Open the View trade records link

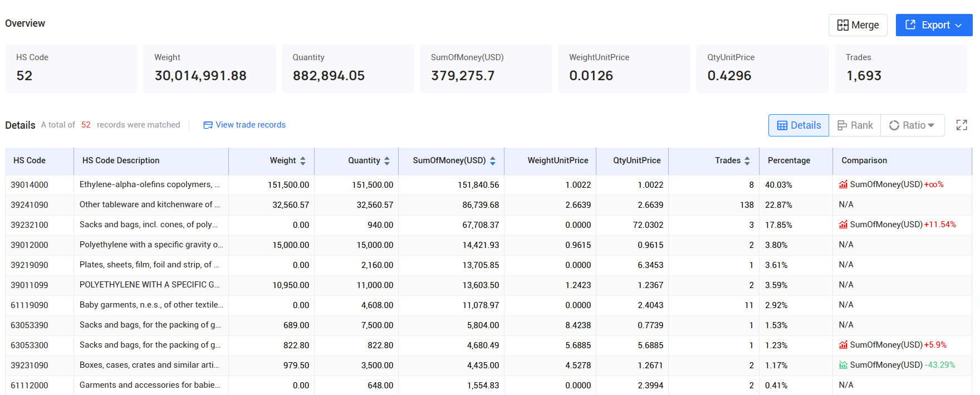[x=244, y=125]
